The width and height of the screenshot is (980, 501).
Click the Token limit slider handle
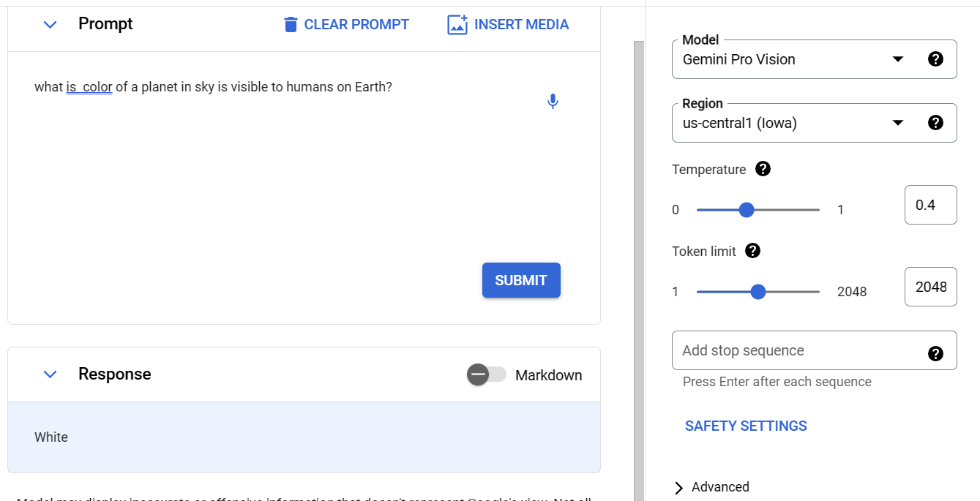[758, 292]
